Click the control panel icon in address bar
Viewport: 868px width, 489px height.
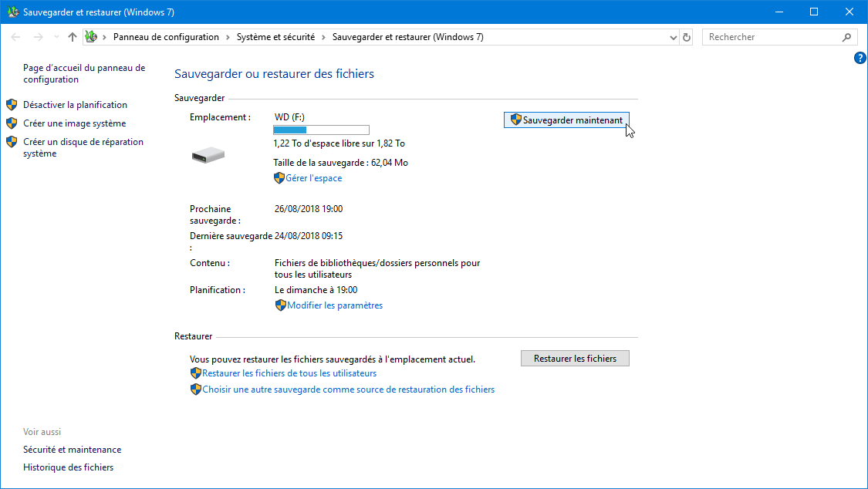(91, 37)
